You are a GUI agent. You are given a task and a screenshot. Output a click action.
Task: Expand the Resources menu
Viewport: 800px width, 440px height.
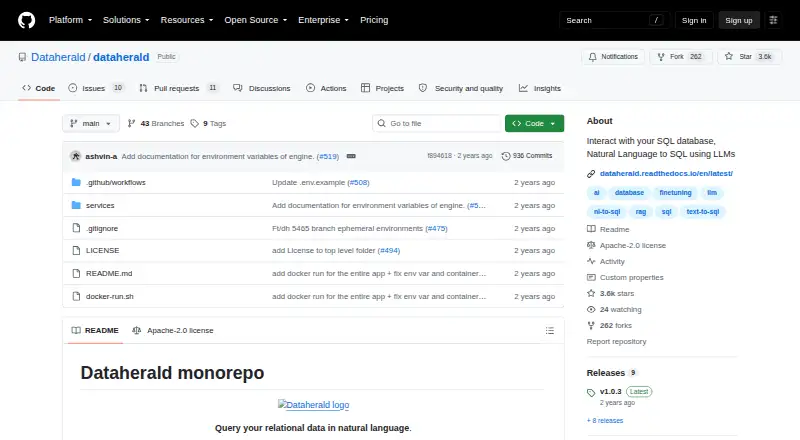pyautogui.click(x=187, y=20)
